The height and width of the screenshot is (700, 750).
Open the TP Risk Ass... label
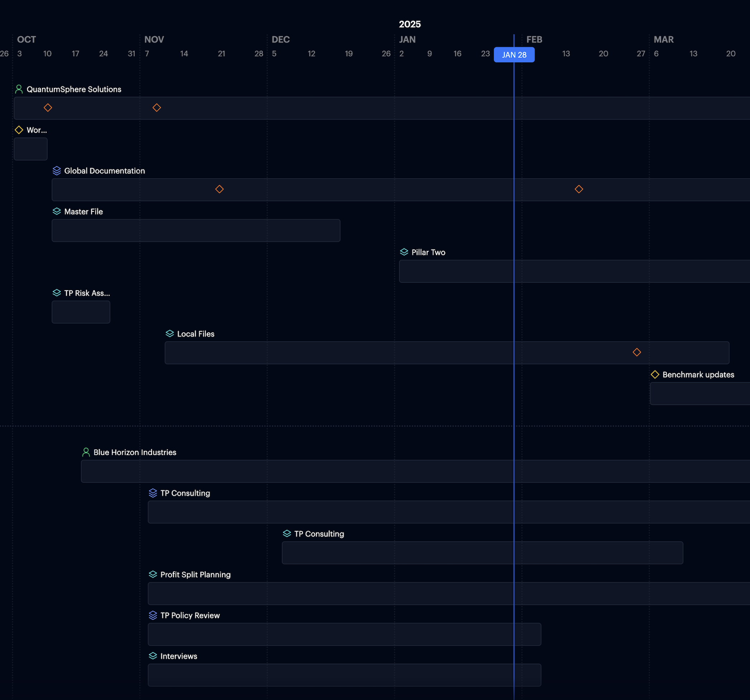[x=87, y=293]
